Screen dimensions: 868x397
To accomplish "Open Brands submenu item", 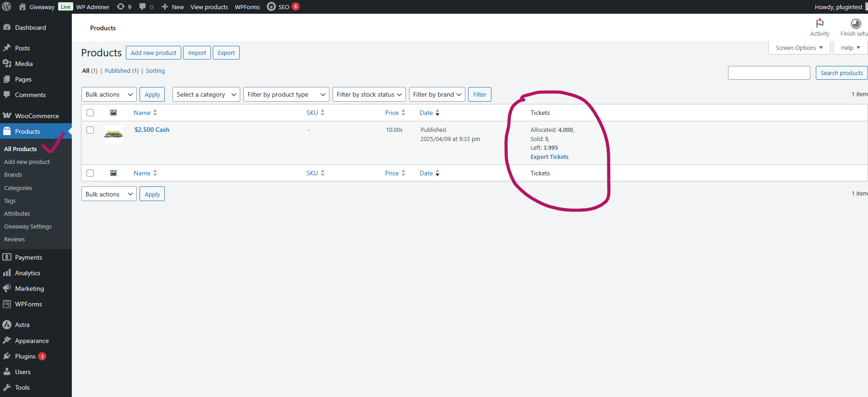I will 13,174.
